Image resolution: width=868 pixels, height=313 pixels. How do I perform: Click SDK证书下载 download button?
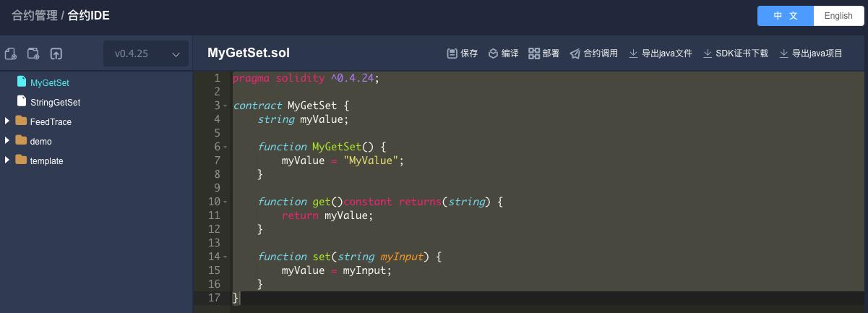[x=736, y=53]
